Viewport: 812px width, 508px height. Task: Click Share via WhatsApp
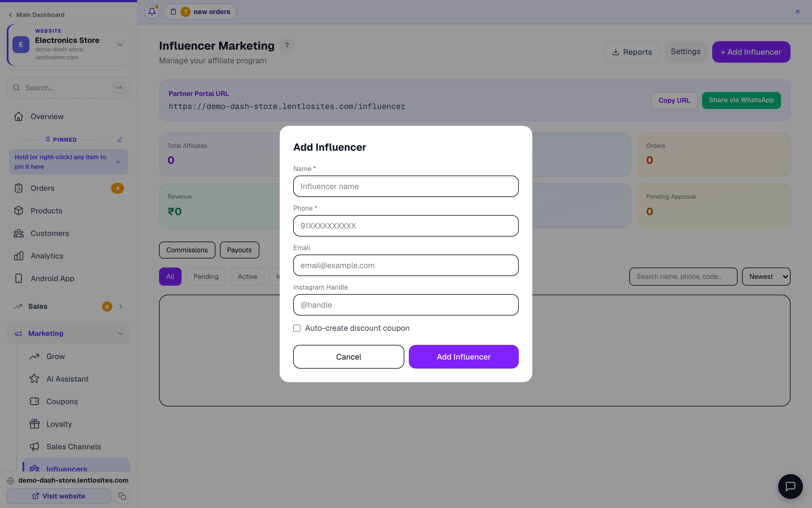741,100
